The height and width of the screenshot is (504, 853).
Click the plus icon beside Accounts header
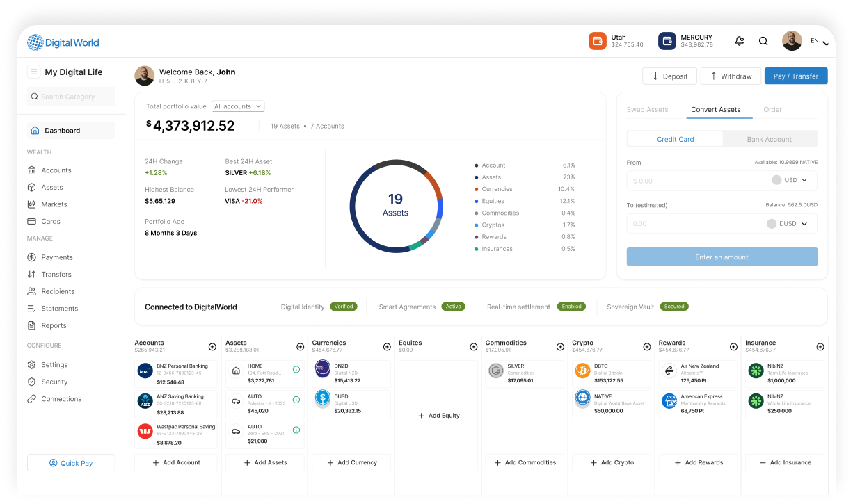click(212, 346)
